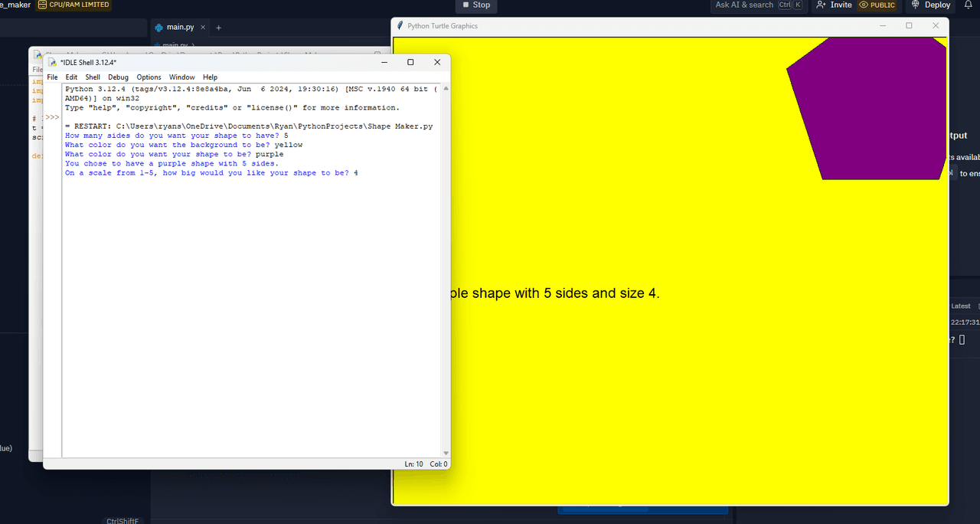Close the main.py editor tab
The width and height of the screenshot is (980, 524).
point(203,28)
